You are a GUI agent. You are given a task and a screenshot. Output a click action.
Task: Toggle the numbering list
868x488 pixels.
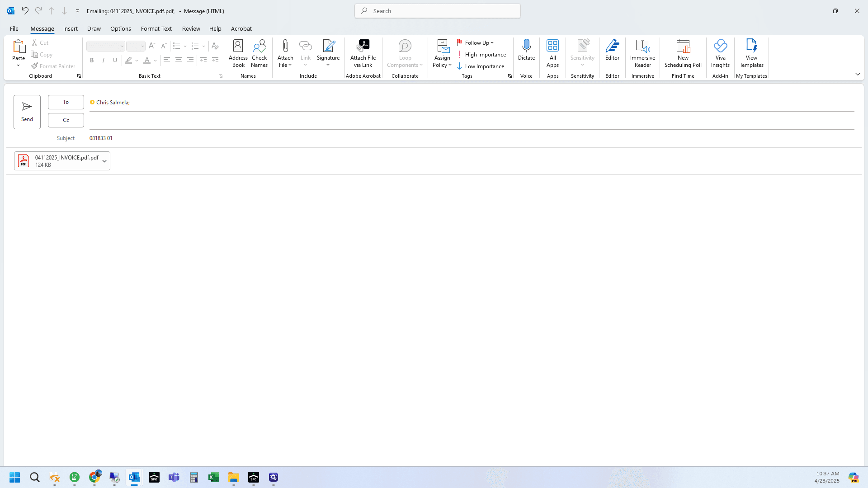coord(195,46)
